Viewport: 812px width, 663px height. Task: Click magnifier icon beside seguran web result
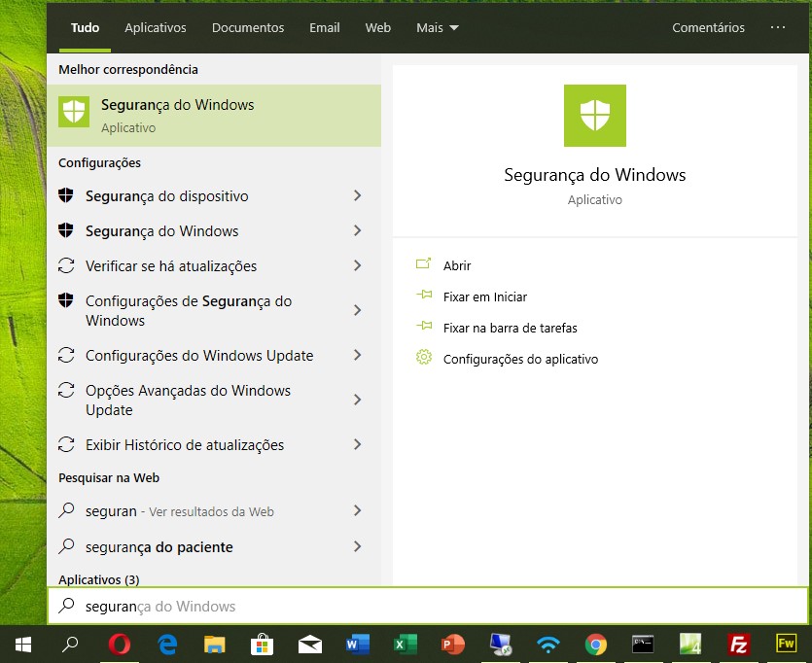coord(66,510)
